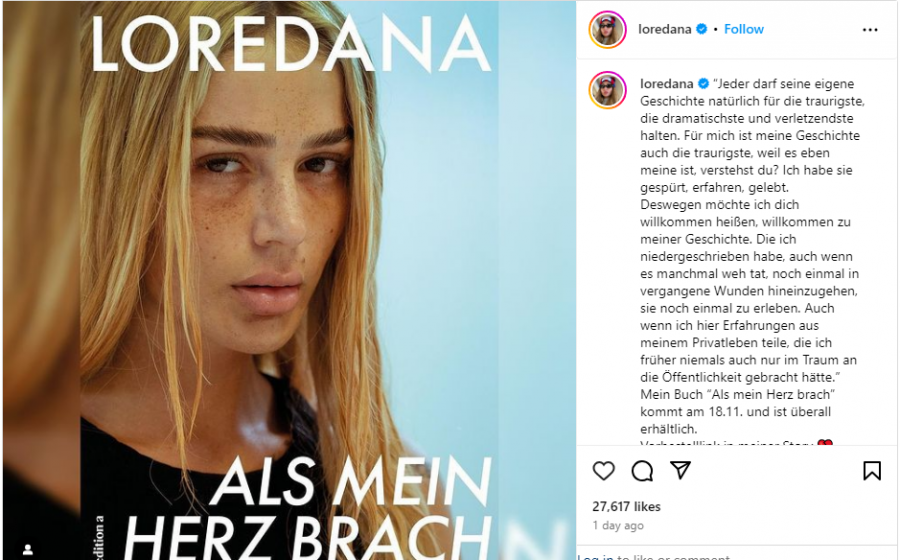Open comments via the speech bubble icon
Viewport: 900px width, 560px height.
[642, 470]
